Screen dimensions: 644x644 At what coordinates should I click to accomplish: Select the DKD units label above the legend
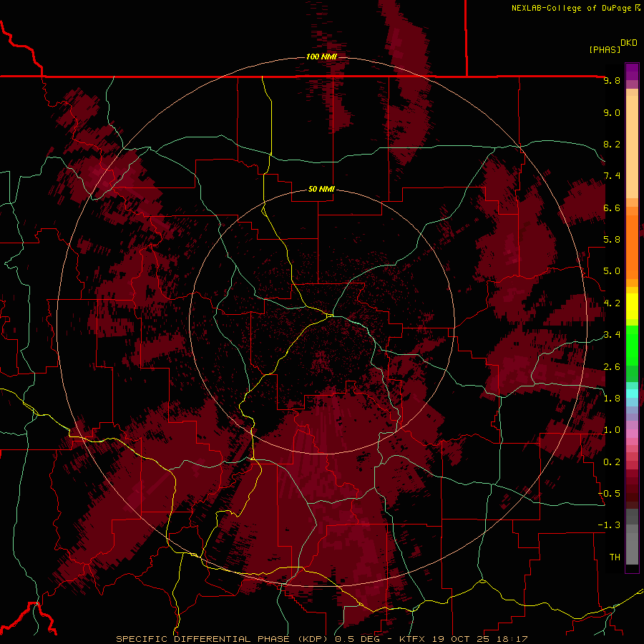click(x=629, y=43)
